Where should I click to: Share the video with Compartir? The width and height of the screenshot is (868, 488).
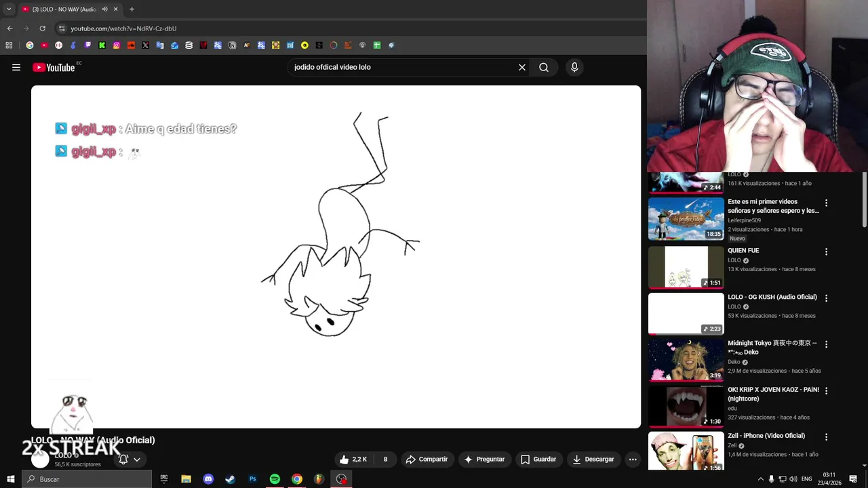427,459
